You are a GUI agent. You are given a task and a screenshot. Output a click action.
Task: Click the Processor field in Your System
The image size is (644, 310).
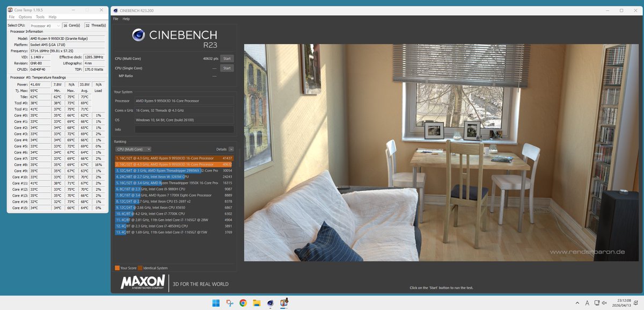[184, 100]
